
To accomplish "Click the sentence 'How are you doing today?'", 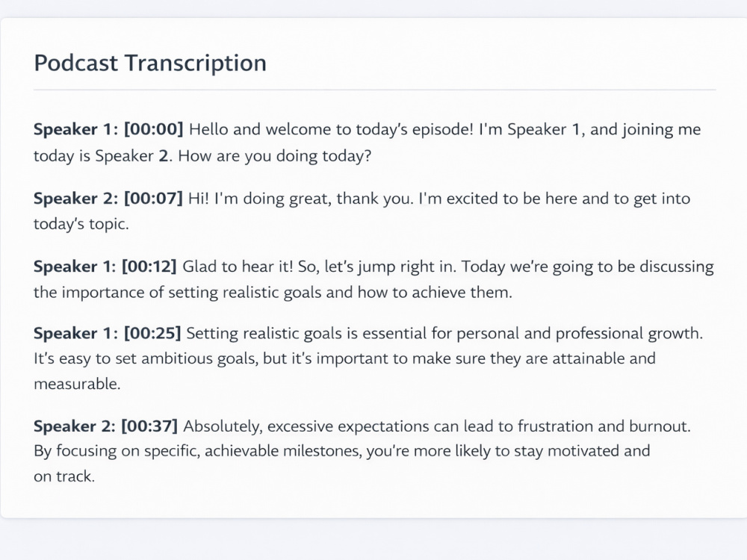I will [x=274, y=156].
